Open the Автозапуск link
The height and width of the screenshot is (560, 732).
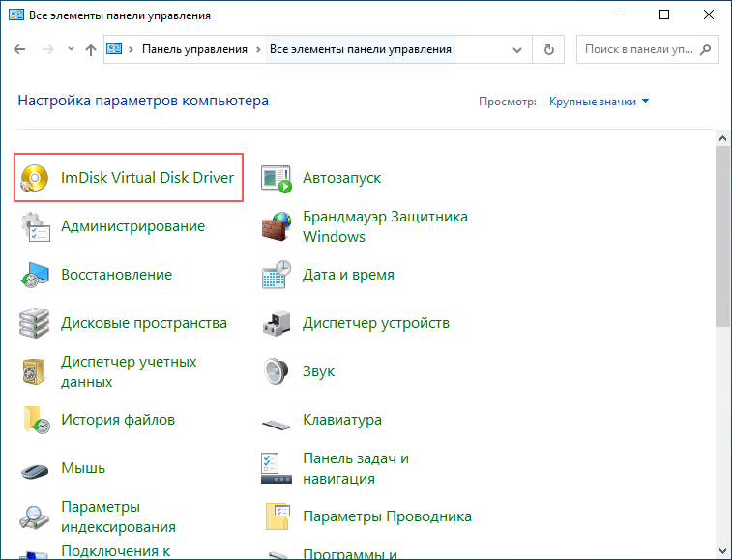click(341, 178)
